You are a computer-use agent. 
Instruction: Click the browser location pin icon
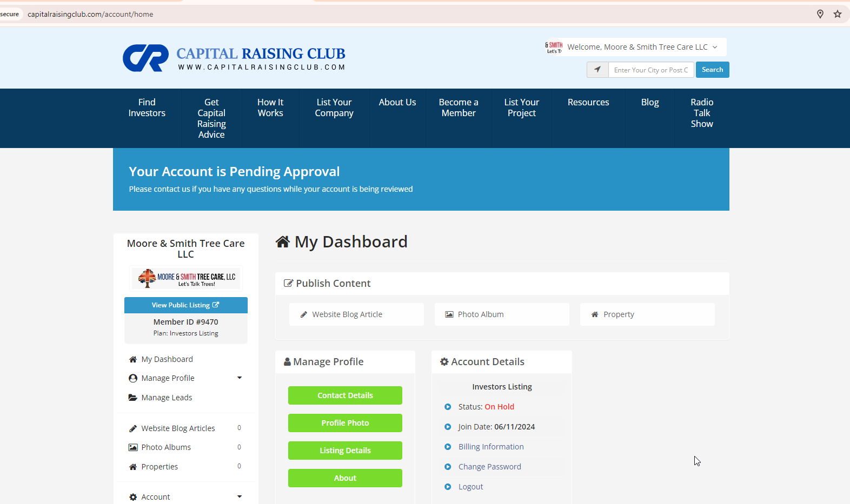820,14
